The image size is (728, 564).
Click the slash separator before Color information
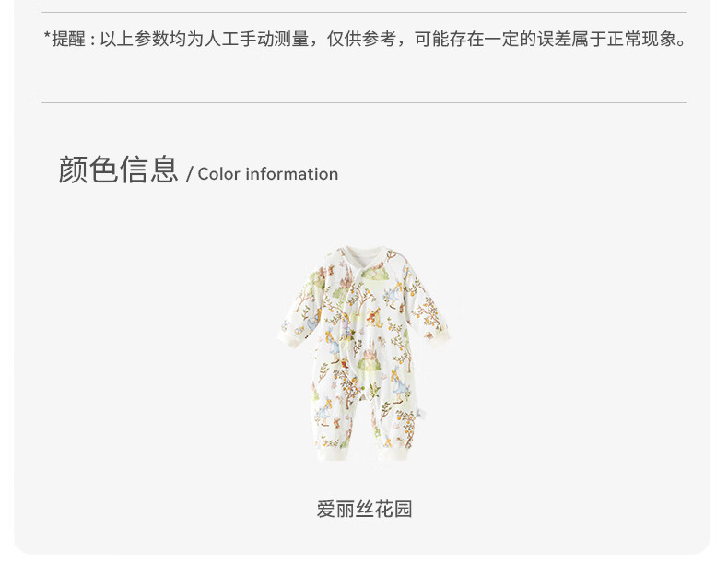click(190, 174)
